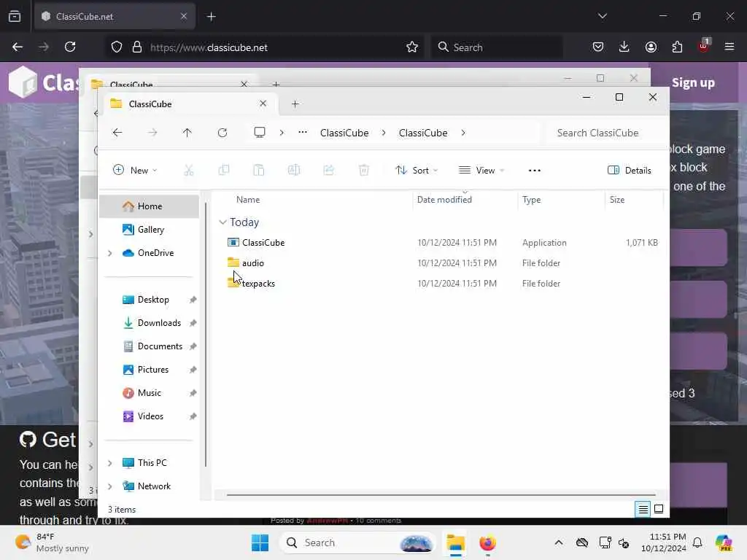Screen dimensions: 747x560
Task: Click Firefox taskbar icon
Action: [487, 542]
